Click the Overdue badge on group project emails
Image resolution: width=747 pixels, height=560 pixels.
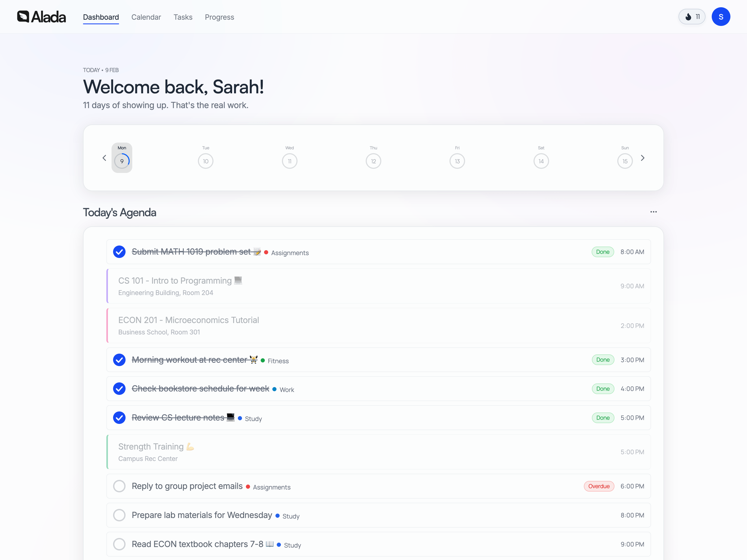tap(599, 486)
